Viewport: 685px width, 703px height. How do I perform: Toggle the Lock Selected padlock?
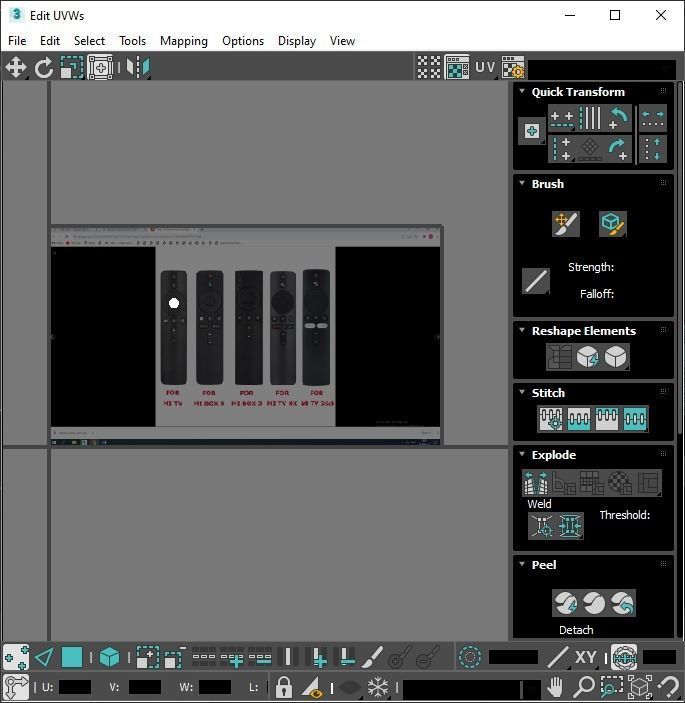[x=283, y=686]
